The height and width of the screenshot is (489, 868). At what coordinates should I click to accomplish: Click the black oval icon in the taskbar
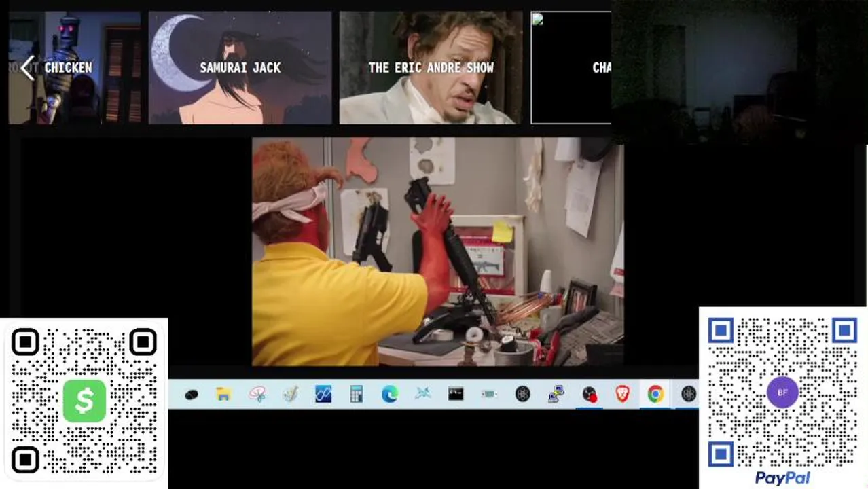coord(192,394)
